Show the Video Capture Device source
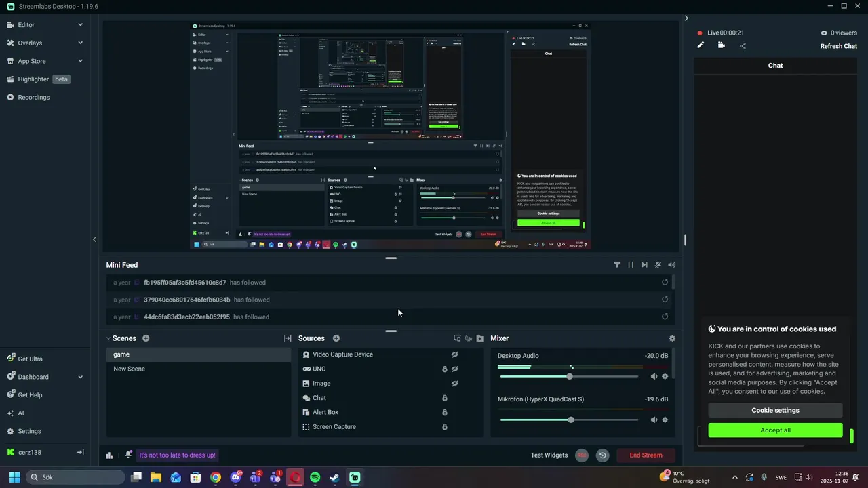This screenshot has height=488, width=868. [455, 354]
